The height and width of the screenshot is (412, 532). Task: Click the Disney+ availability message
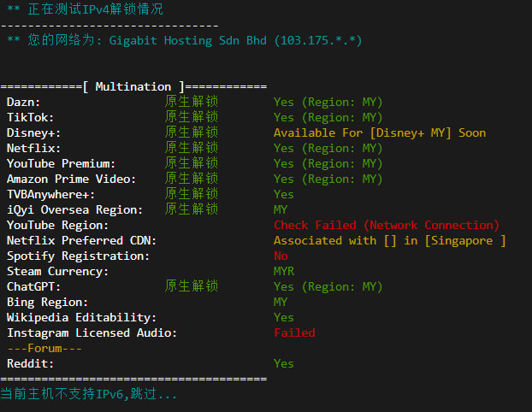click(x=379, y=132)
